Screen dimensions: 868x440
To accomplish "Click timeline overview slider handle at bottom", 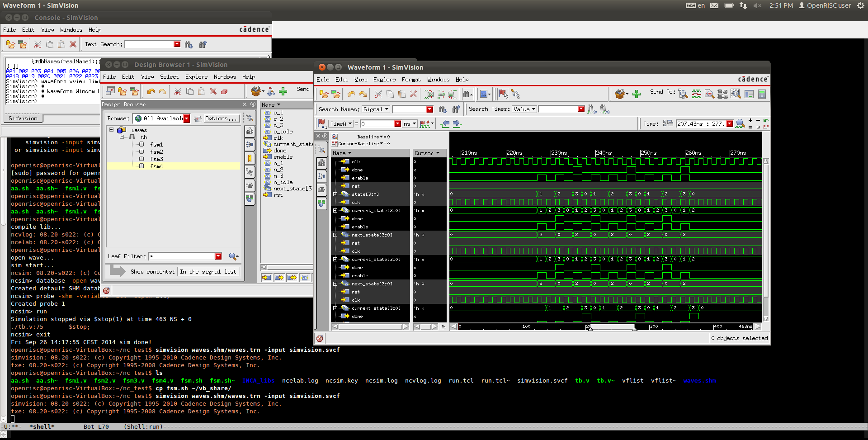I will click(612, 326).
